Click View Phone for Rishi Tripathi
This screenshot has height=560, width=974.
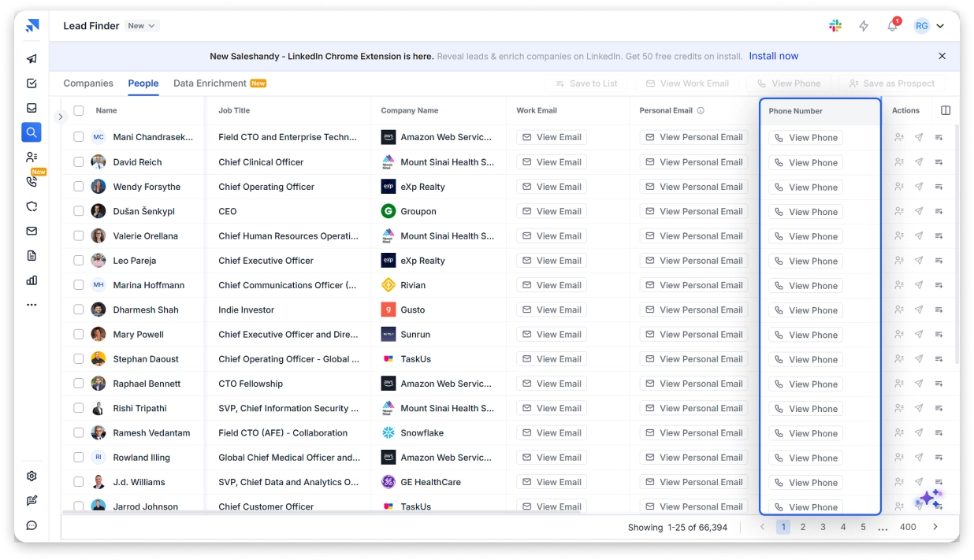click(806, 409)
